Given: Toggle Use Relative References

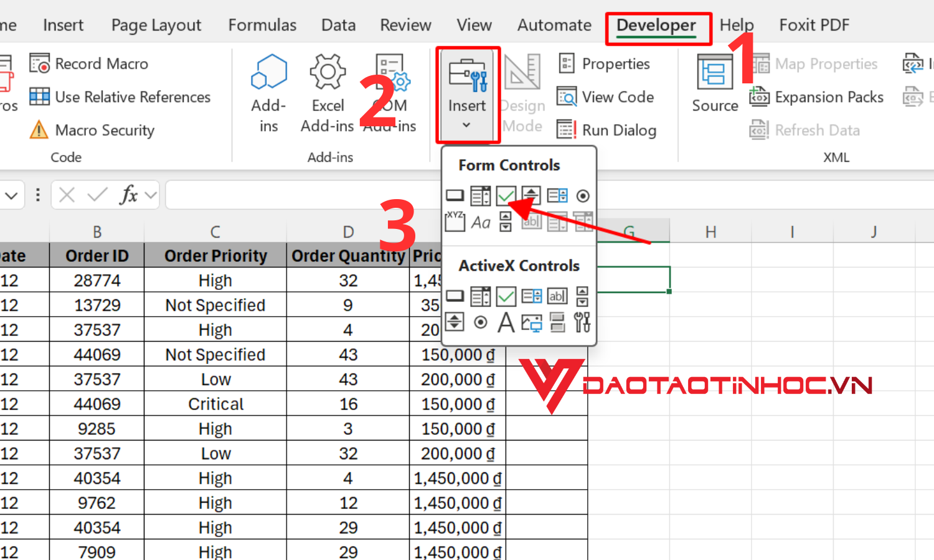Looking at the screenshot, I should tap(122, 96).
